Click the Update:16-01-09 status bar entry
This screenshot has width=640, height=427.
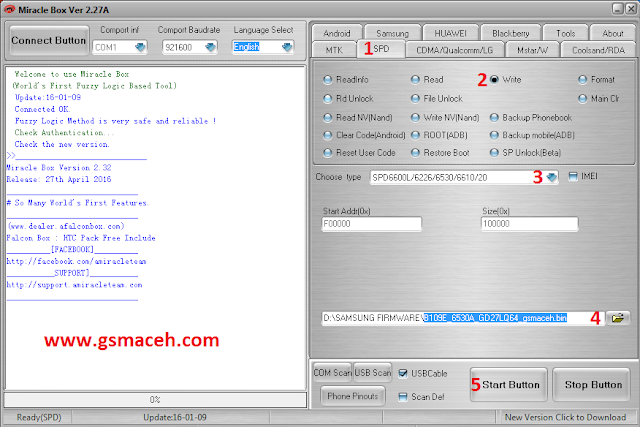(175, 417)
